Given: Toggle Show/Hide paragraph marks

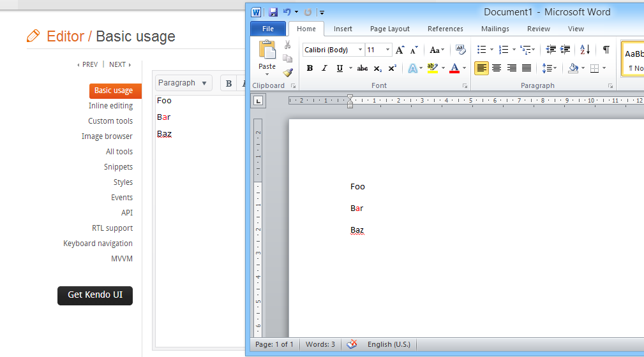Looking at the screenshot, I should click(606, 50).
